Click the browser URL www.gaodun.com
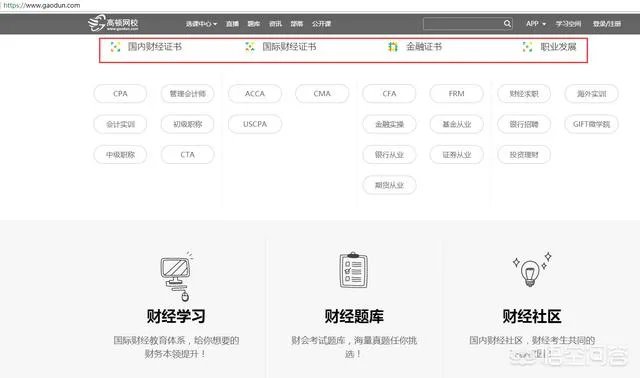 41,5
